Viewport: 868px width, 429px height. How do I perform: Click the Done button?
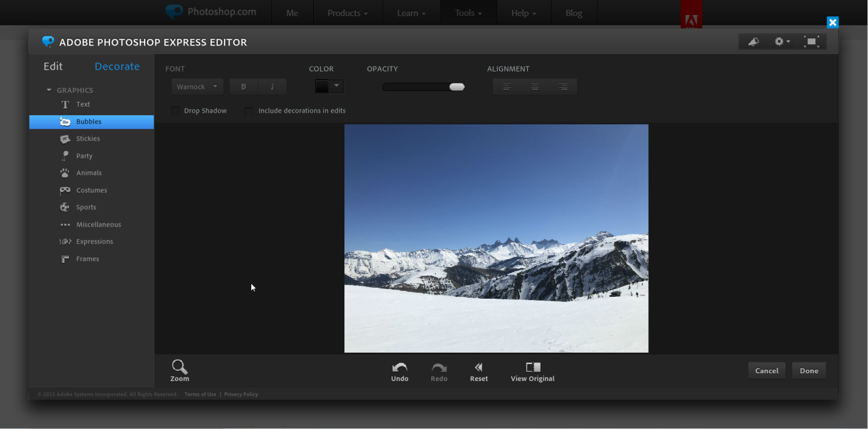click(x=809, y=371)
